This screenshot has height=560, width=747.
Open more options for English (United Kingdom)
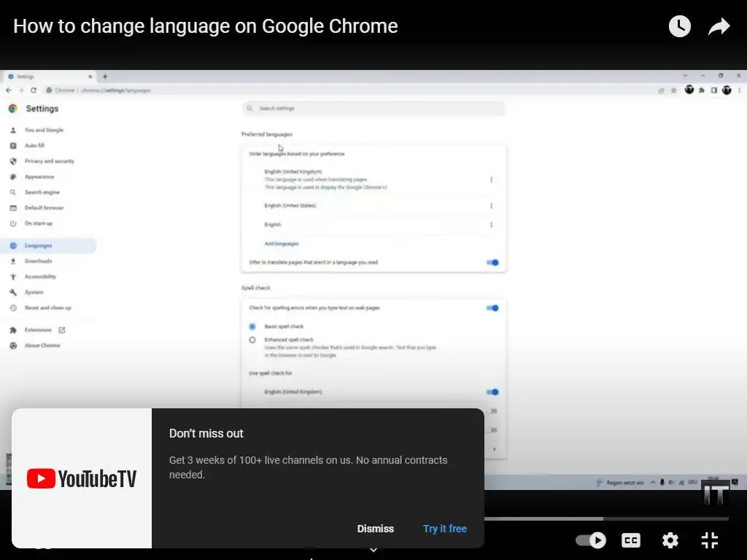491,179
